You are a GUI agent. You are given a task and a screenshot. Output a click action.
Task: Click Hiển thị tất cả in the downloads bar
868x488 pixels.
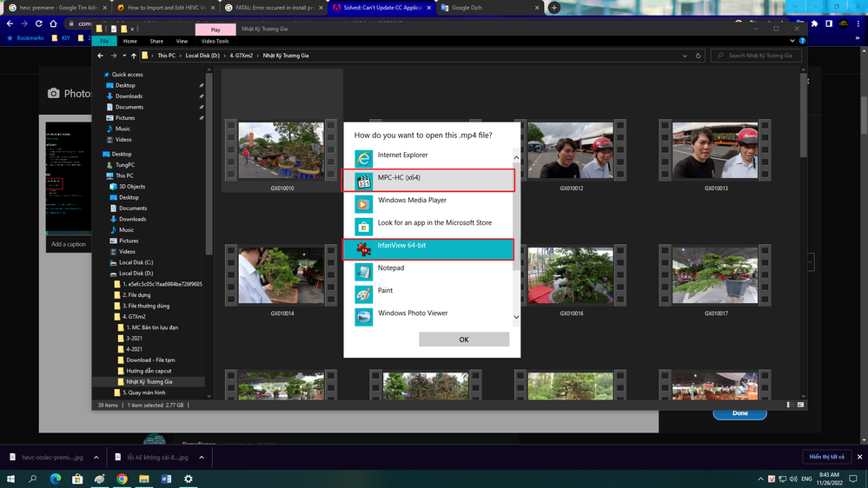pyautogui.click(x=826, y=457)
